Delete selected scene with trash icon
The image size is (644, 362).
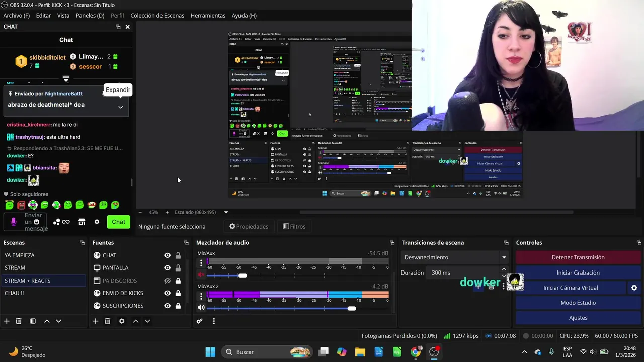(19, 321)
